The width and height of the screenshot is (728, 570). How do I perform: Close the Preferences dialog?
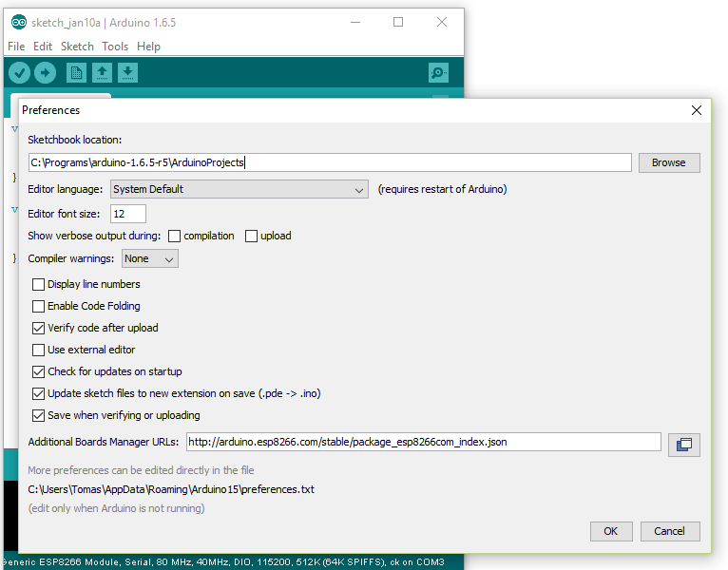click(x=697, y=110)
